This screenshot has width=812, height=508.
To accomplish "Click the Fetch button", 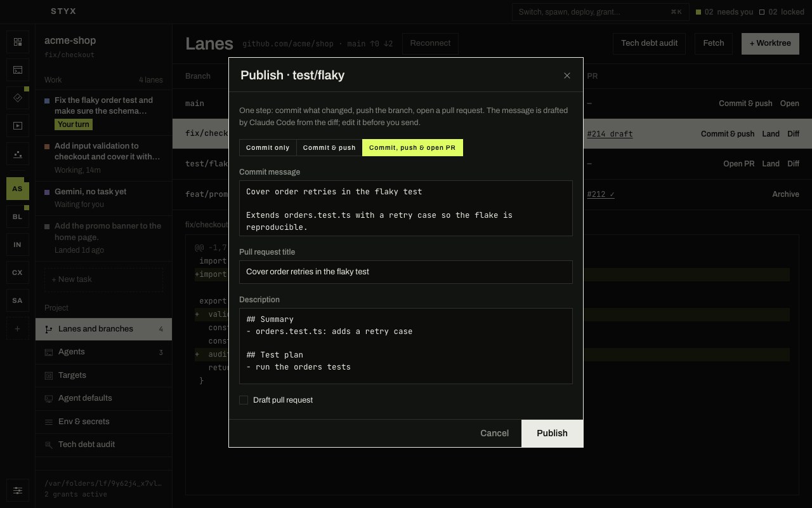I will (714, 43).
